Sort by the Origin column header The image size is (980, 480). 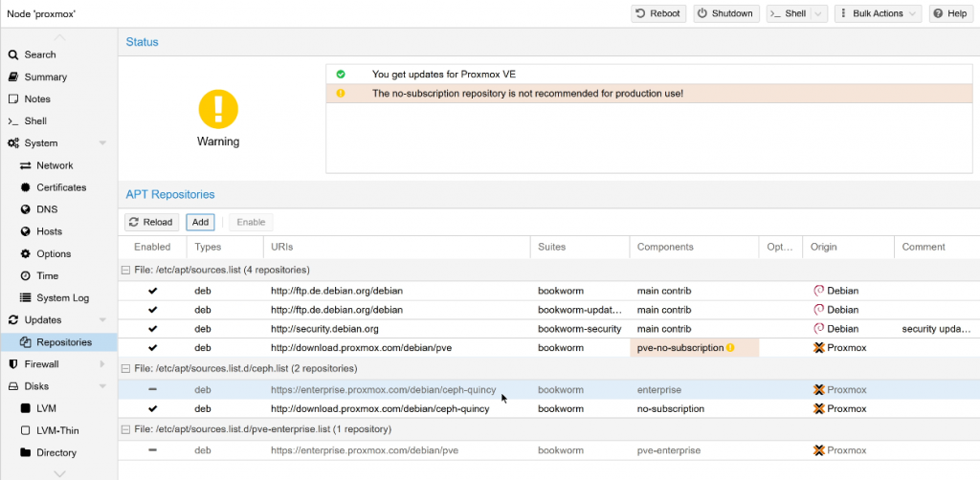coord(848,248)
